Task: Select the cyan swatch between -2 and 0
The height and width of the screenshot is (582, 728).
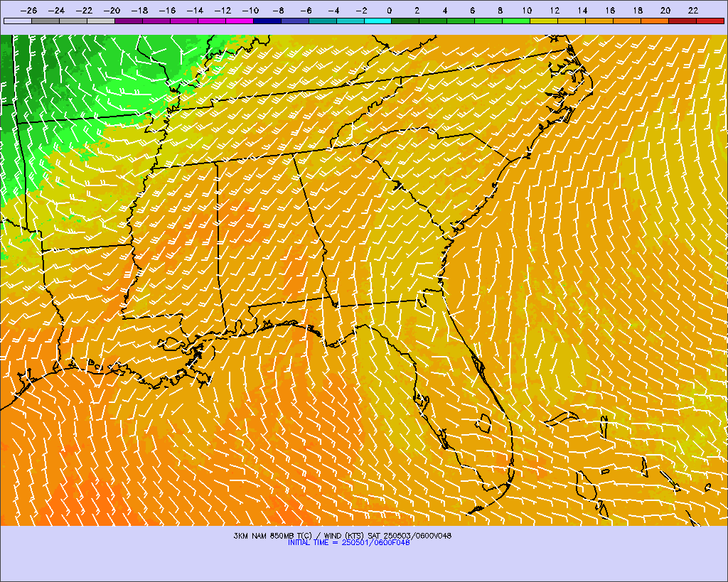Action: pos(378,21)
